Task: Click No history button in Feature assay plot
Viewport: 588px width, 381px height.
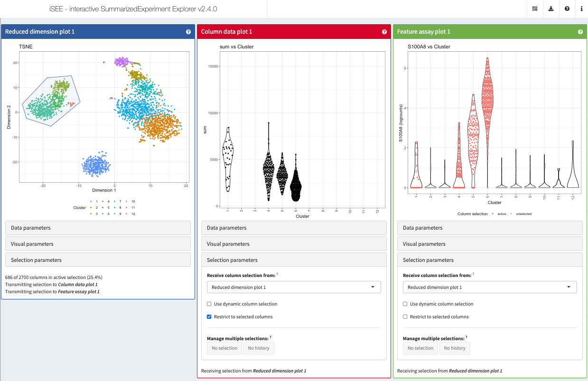Action: click(x=454, y=348)
